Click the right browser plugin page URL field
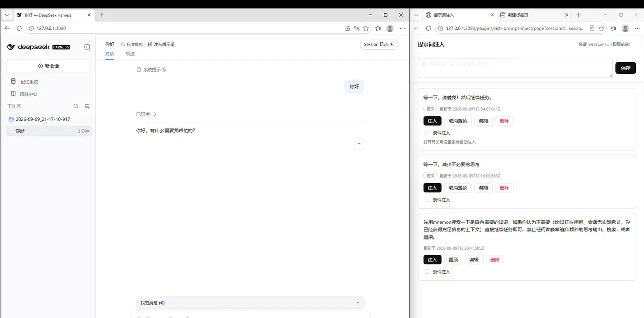 [x=515, y=28]
